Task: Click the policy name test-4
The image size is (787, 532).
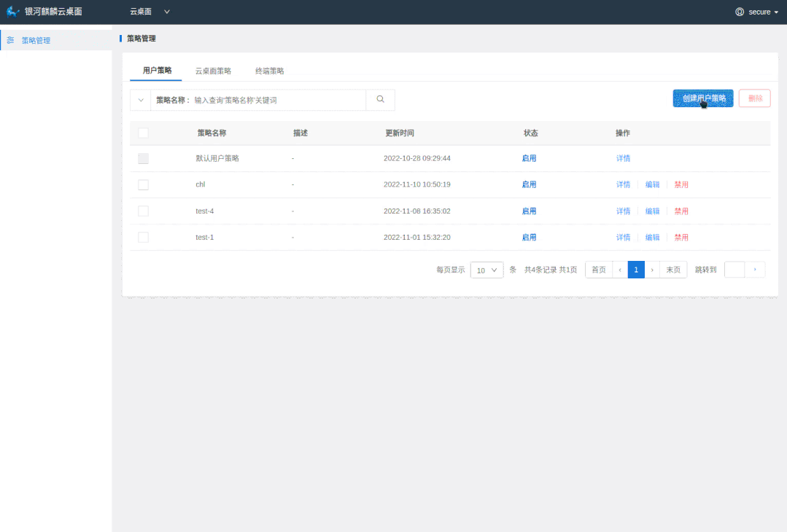Action: [x=205, y=211]
